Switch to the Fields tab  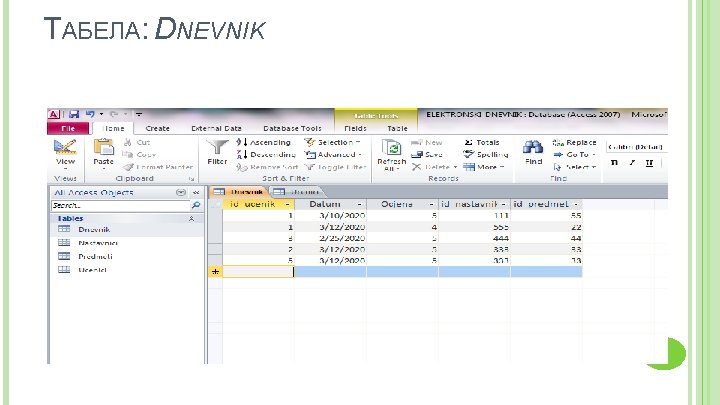pos(355,128)
